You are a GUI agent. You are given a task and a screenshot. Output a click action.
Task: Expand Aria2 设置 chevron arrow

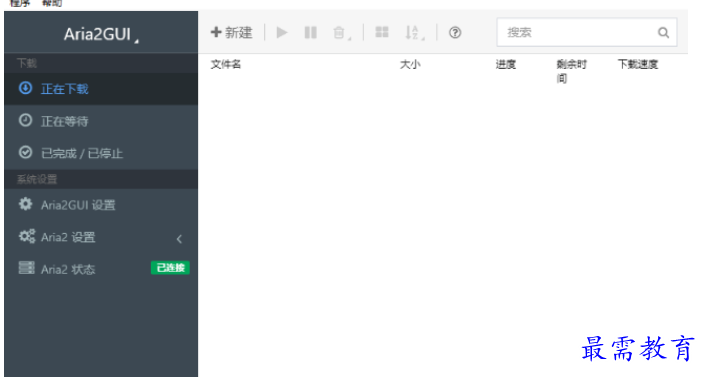[179, 239]
